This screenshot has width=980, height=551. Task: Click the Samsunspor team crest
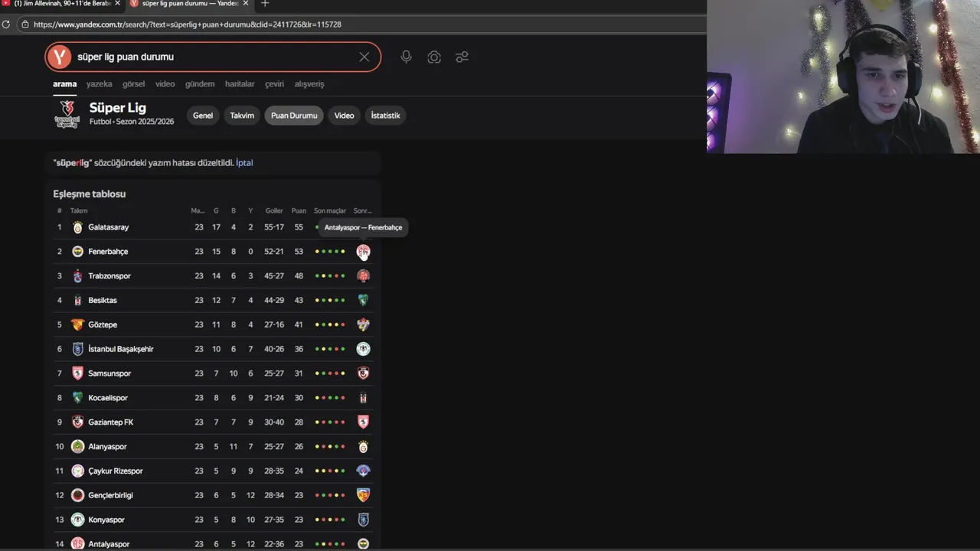click(x=77, y=373)
